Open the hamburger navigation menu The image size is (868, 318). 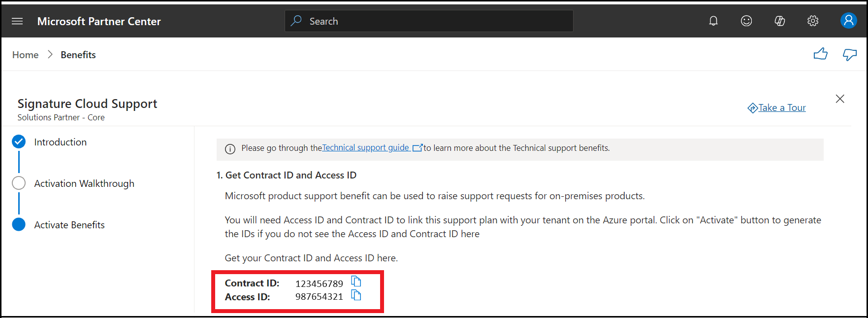[x=17, y=21]
